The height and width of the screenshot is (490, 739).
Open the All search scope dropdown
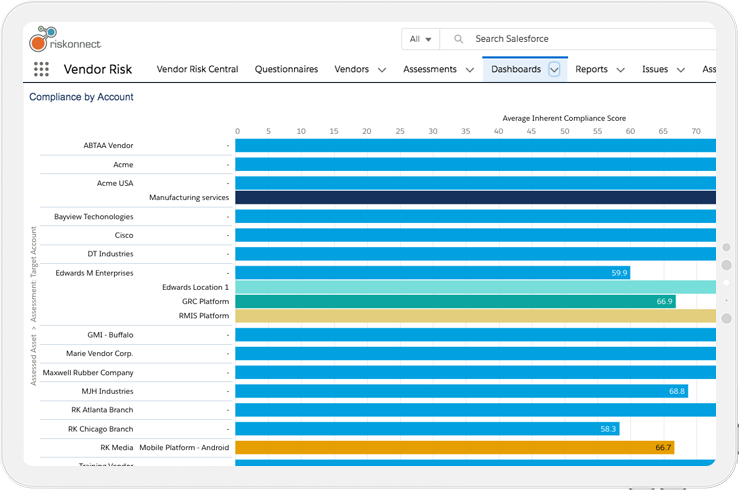coord(420,39)
